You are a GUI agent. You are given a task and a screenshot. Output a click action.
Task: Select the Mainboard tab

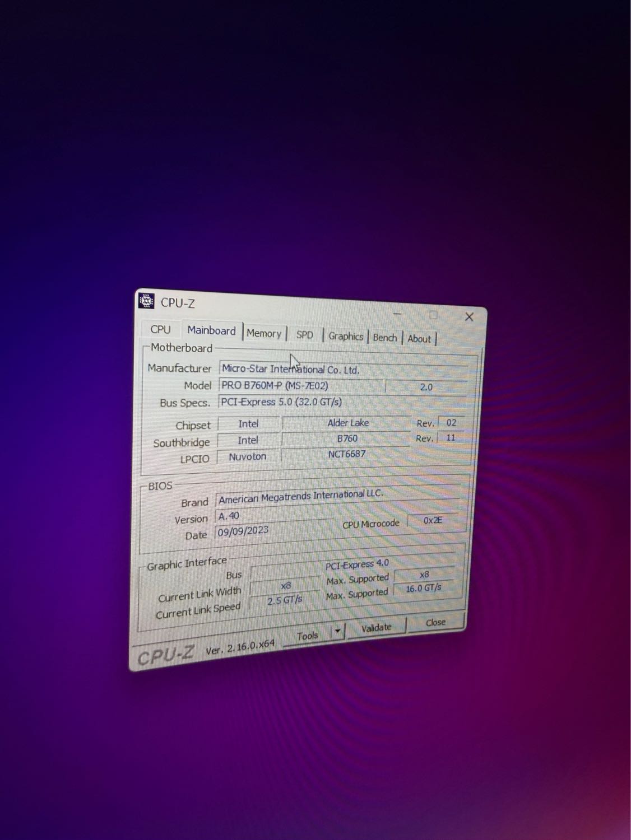pyautogui.click(x=211, y=330)
